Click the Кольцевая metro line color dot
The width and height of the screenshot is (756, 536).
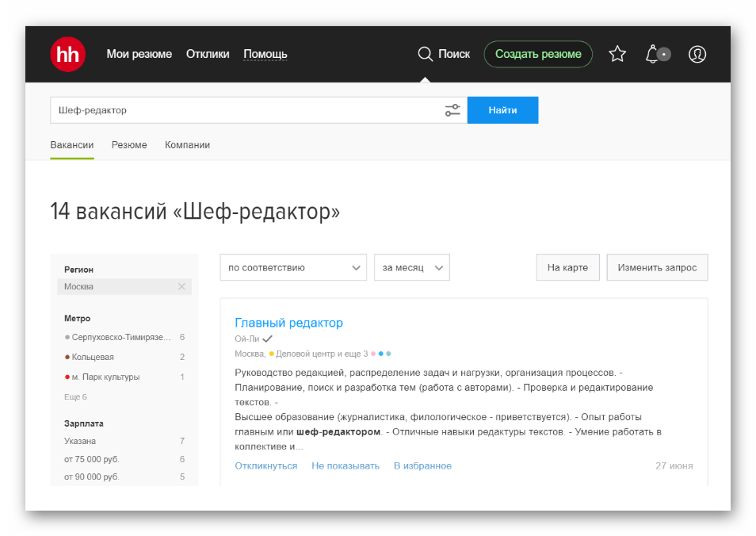point(67,357)
